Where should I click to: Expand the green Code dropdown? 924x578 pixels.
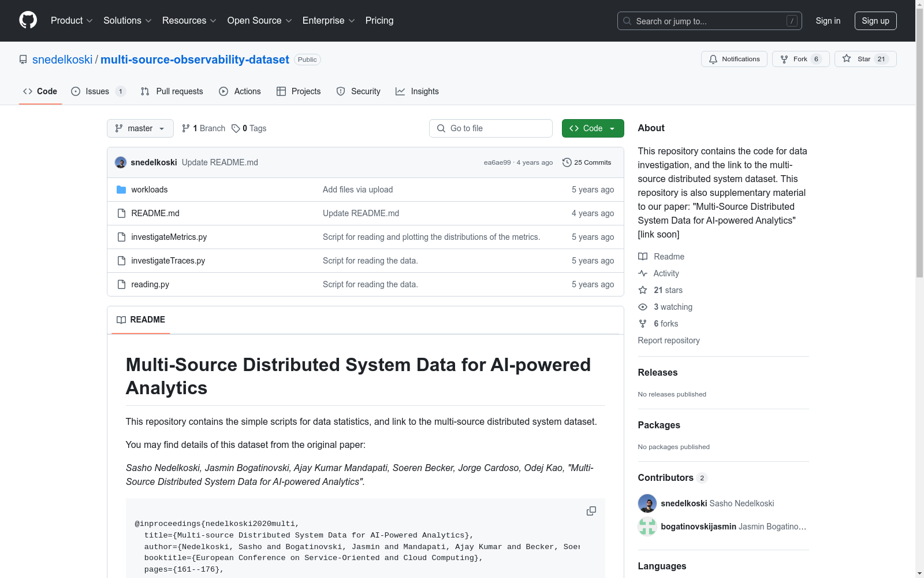coord(593,128)
